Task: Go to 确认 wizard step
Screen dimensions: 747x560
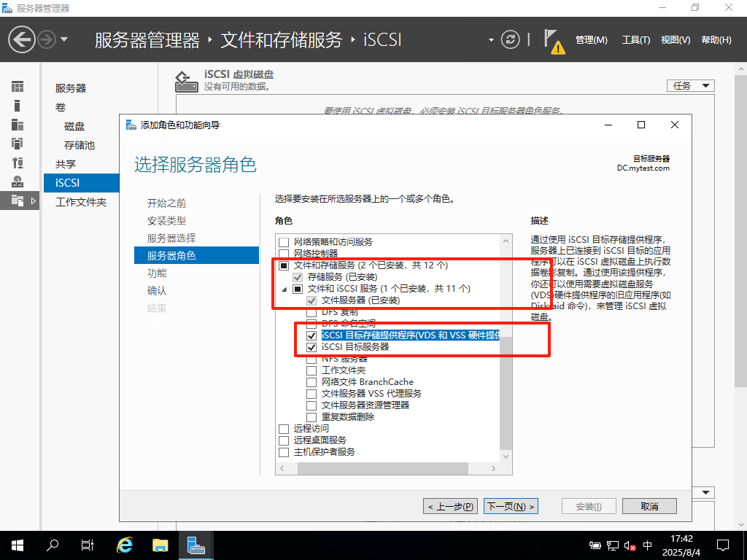Action: click(157, 291)
